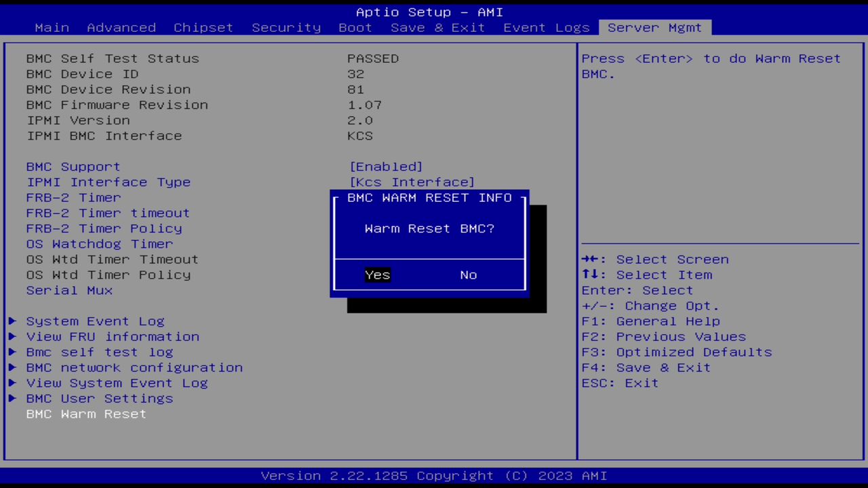868x488 pixels.
Task: Go to the Event Logs tab
Action: [547, 27]
